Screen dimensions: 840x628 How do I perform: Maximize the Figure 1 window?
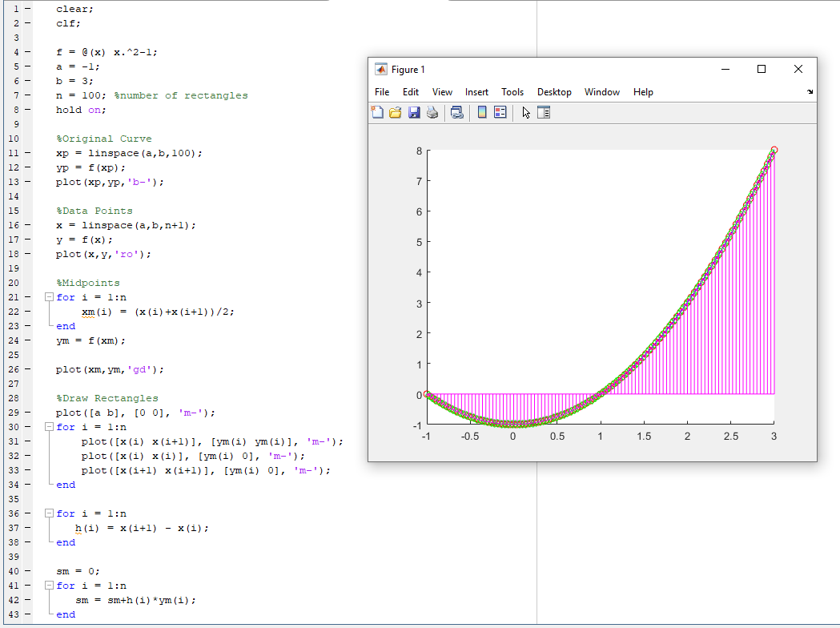click(x=762, y=69)
